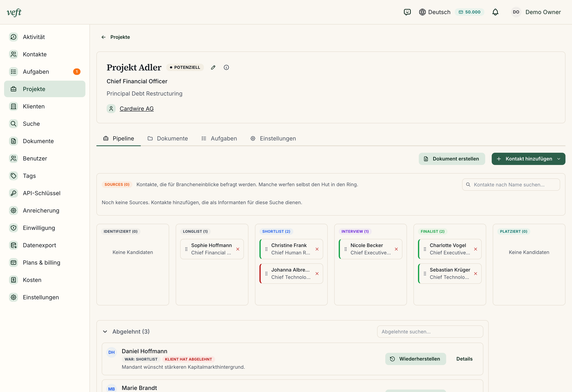Screen dimensions: 572x392
Task: Click the FINALIST (2) column header
Action: click(x=432, y=231)
